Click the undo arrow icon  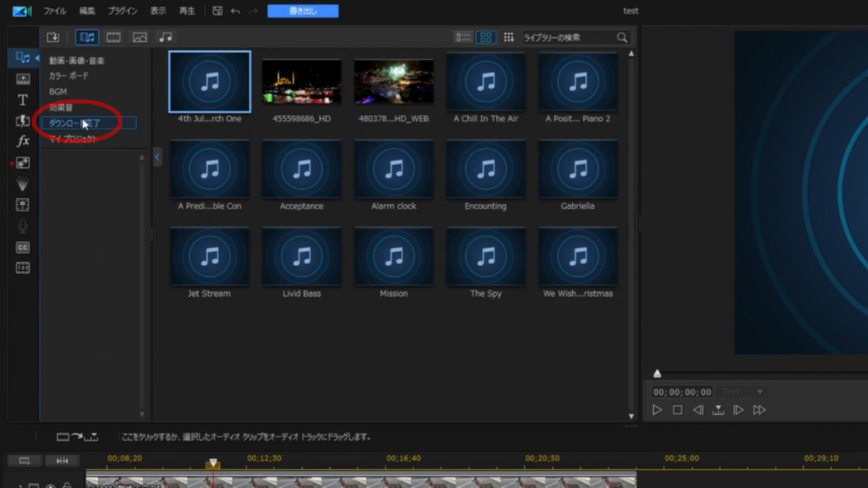click(x=235, y=11)
